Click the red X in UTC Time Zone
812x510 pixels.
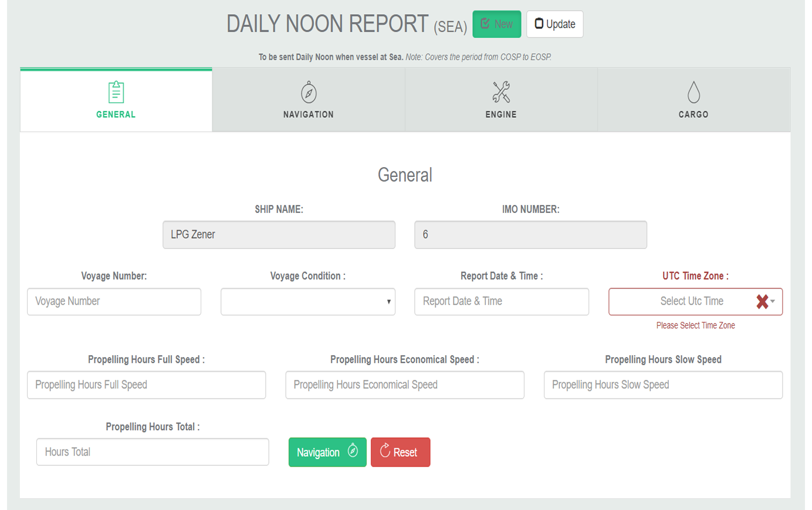point(762,301)
